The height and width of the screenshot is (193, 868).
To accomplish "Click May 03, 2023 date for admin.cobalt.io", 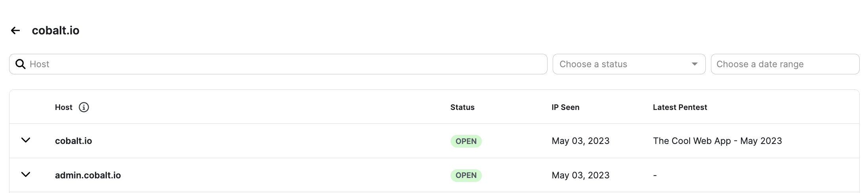I will [580, 175].
